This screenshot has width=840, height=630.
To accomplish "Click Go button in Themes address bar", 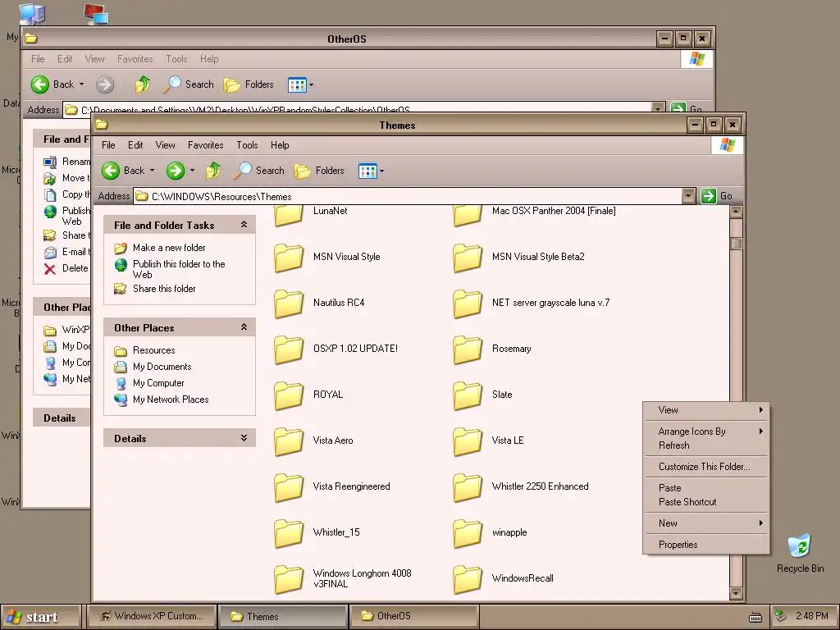I will pos(718,196).
